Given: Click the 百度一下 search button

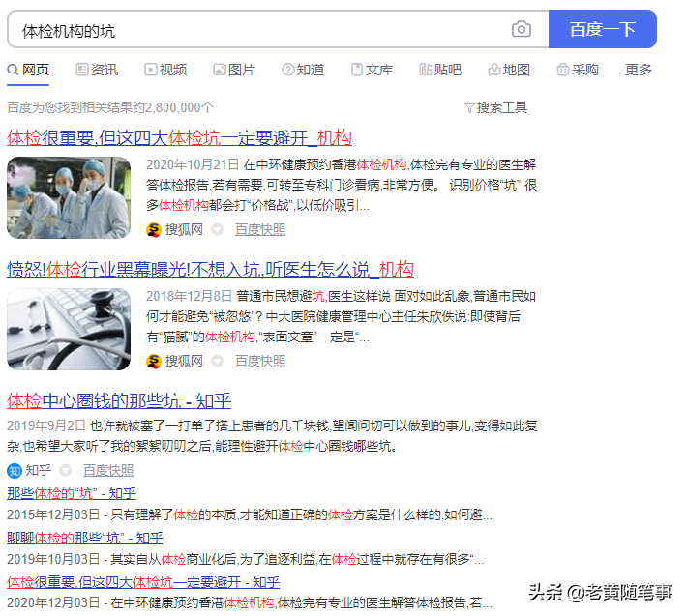Looking at the screenshot, I should [x=603, y=29].
